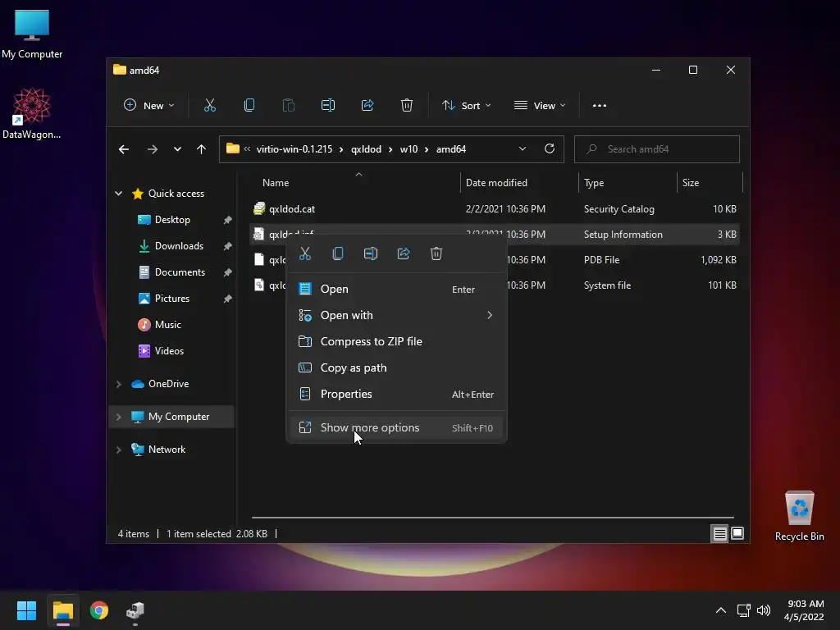Sort by the Type column header
The height and width of the screenshot is (630, 840).
[628, 183]
